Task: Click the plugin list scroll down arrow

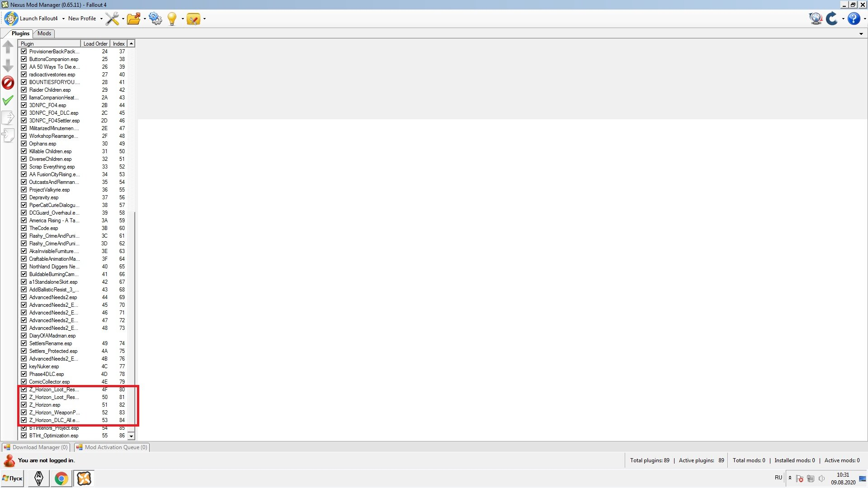Action: (131, 436)
